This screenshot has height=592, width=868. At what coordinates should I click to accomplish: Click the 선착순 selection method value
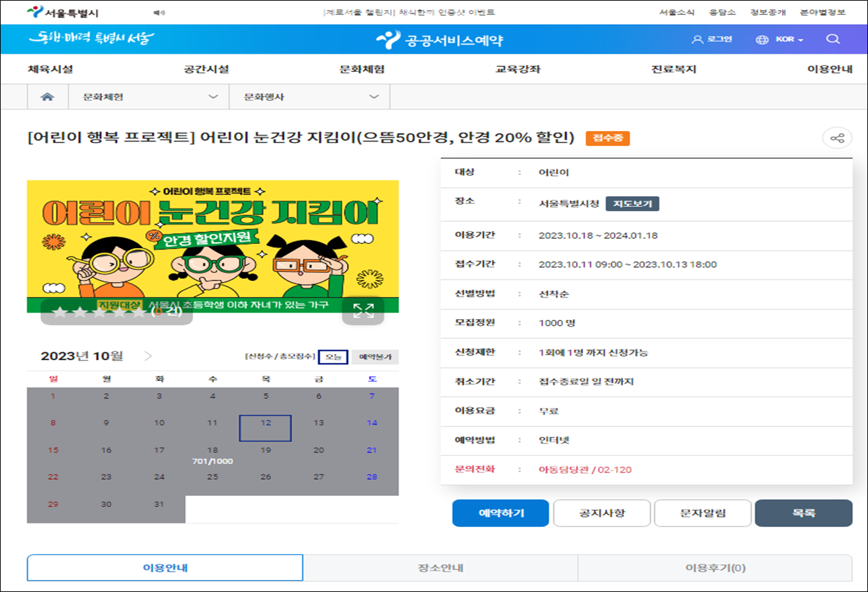554,294
